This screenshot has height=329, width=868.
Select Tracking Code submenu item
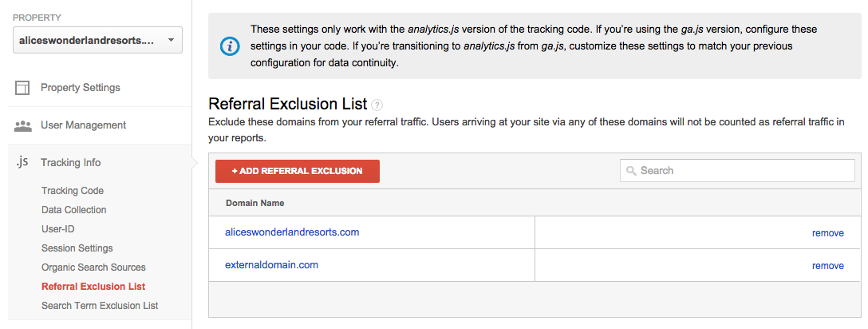tap(73, 191)
